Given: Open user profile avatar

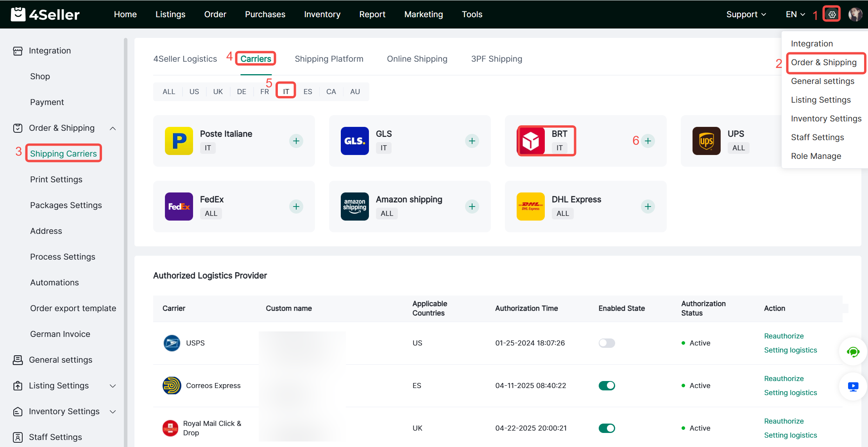Looking at the screenshot, I should coord(855,14).
